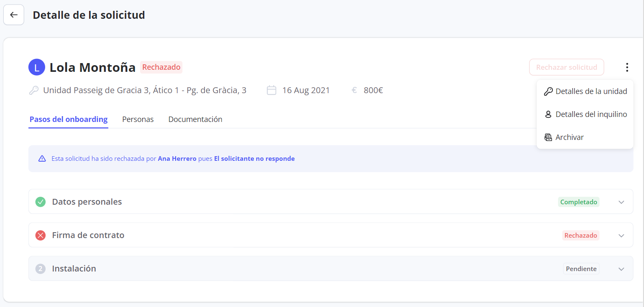
Task: Click the red cross icon for Firma de contrato
Action: [41, 235]
